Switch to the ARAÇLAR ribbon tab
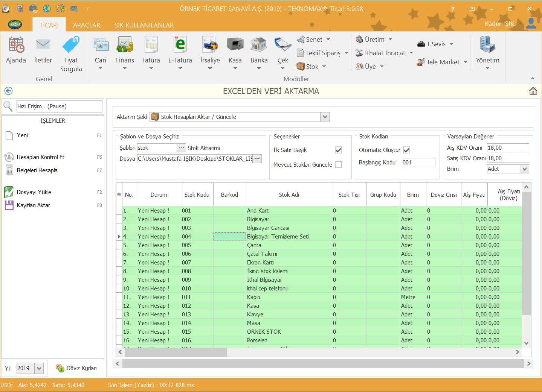The image size is (542, 392). [x=87, y=25]
